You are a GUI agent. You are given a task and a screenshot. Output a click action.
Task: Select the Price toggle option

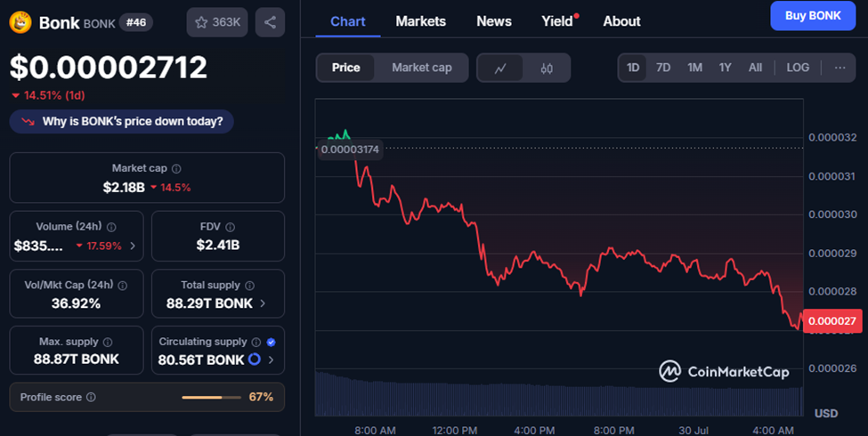[346, 68]
